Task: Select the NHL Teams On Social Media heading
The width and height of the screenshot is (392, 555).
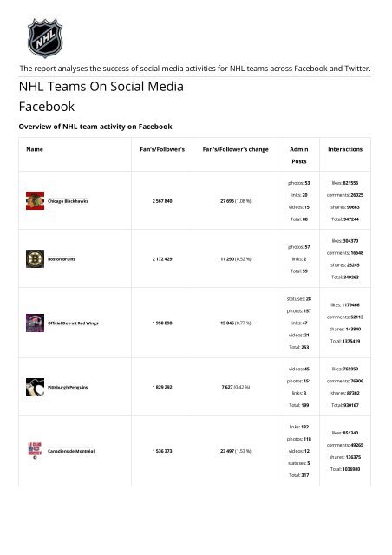Action: (x=101, y=87)
